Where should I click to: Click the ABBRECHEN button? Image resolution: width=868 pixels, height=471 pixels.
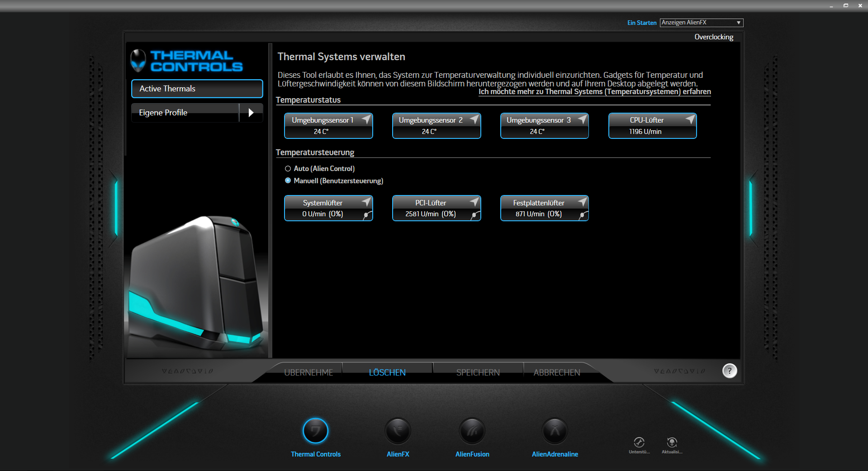pos(557,372)
